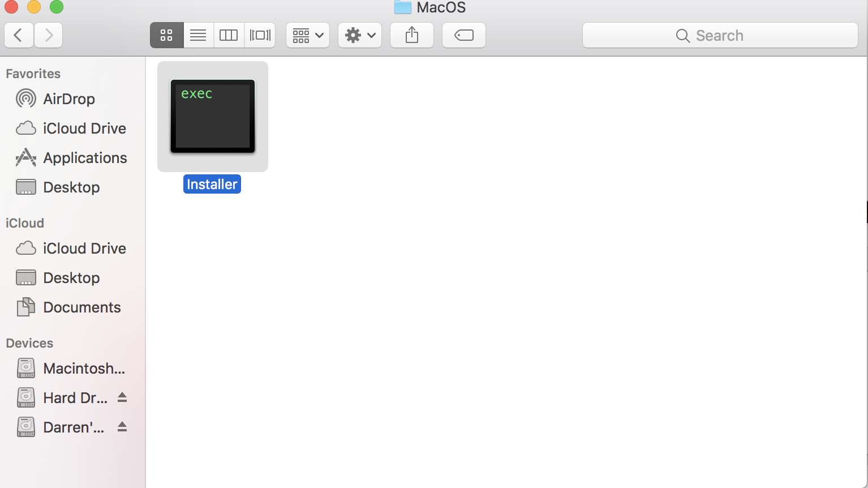Click the Macintosh disk icon
Screen dimensions: 868x488
click(26, 368)
